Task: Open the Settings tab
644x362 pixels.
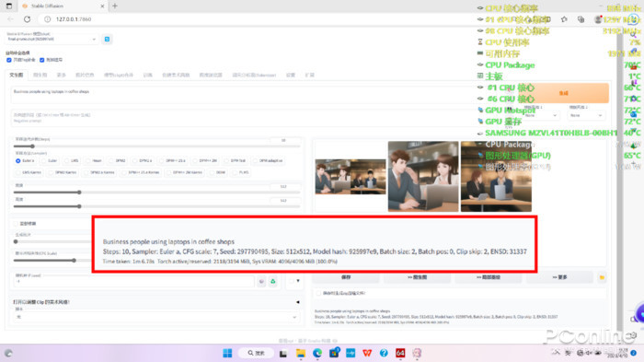Action: (291, 75)
